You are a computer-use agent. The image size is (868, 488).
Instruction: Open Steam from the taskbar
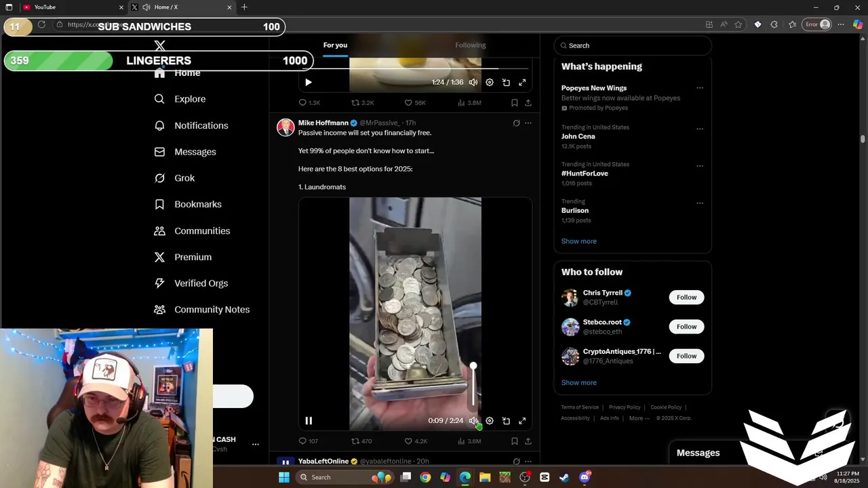(x=564, y=477)
